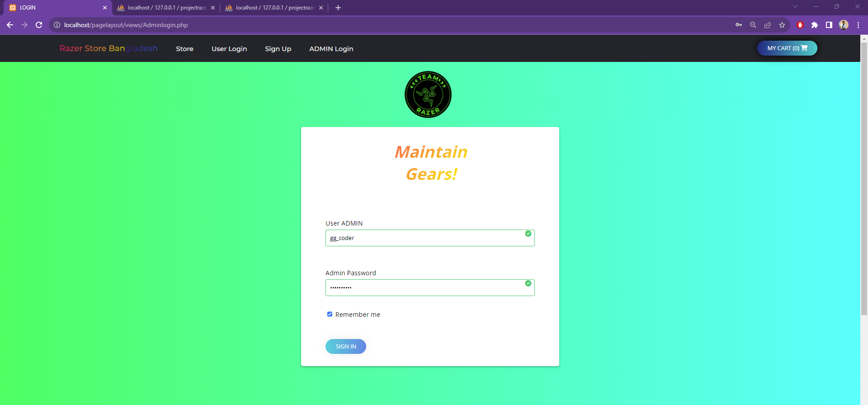Click the browser forward arrow
Image resolution: width=868 pixels, height=405 pixels.
[x=24, y=25]
